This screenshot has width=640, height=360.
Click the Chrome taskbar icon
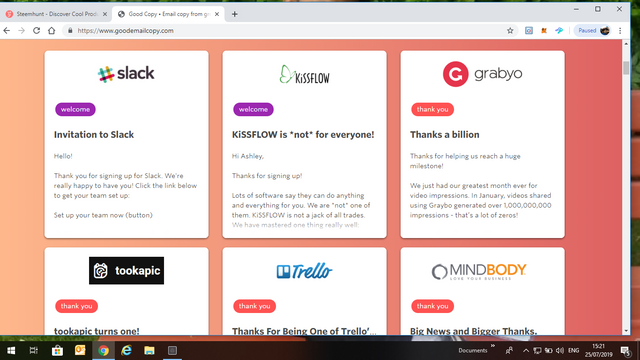pyautogui.click(x=103, y=351)
